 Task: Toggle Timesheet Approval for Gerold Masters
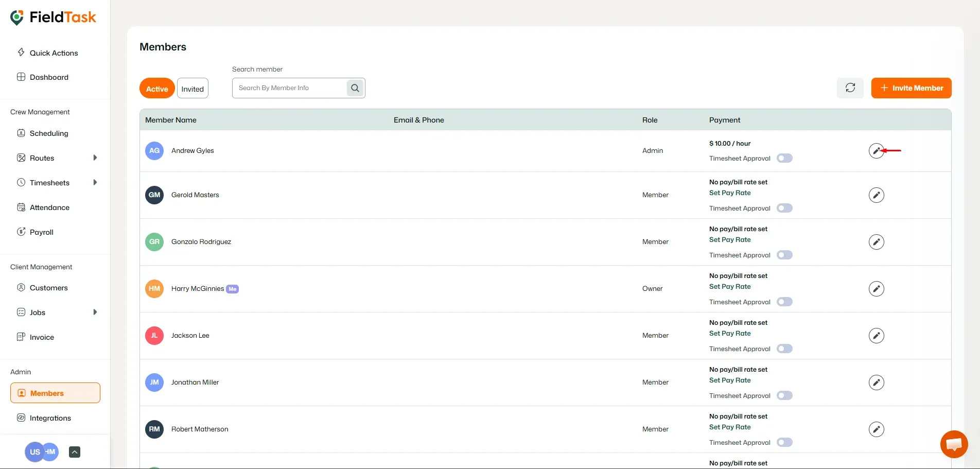point(784,208)
